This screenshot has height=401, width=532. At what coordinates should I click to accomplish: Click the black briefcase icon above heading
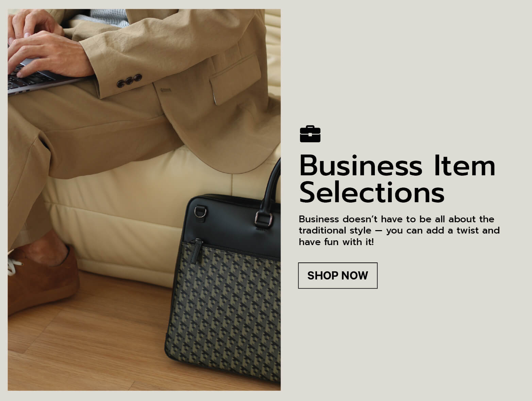pyautogui.click(x=310, y=134)
